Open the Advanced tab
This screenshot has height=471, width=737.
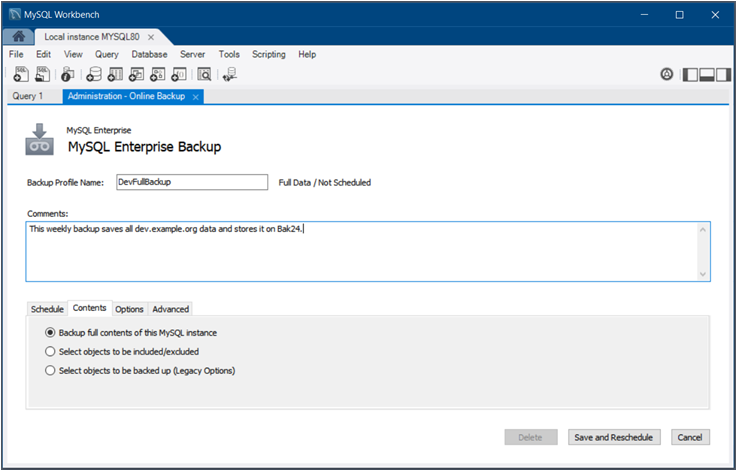click(x=170, y=309)
